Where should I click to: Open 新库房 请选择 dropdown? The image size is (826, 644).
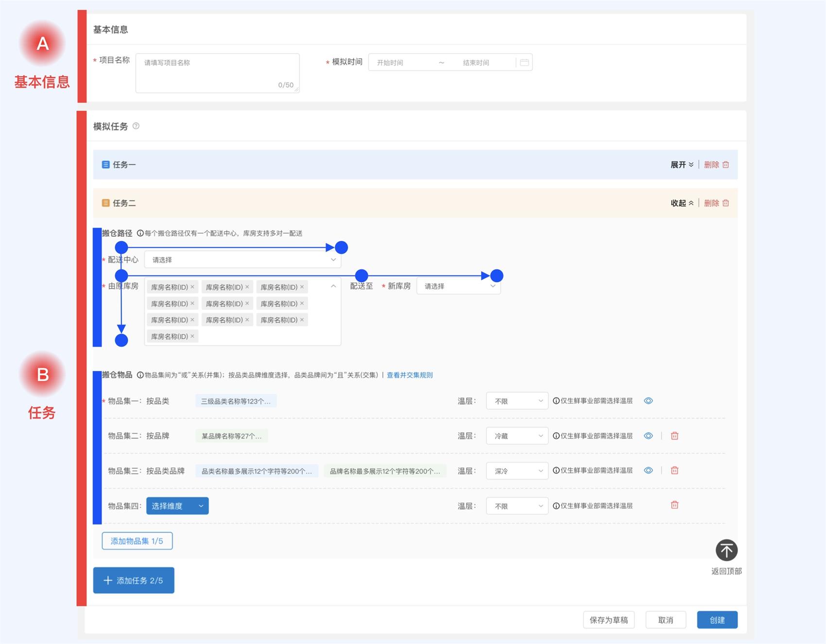[x=459, y=286]
